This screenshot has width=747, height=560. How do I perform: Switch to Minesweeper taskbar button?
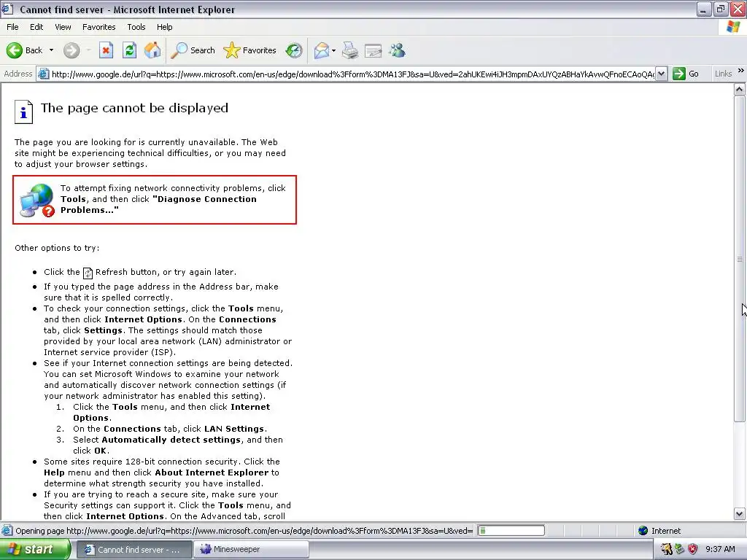click(252, 550)
